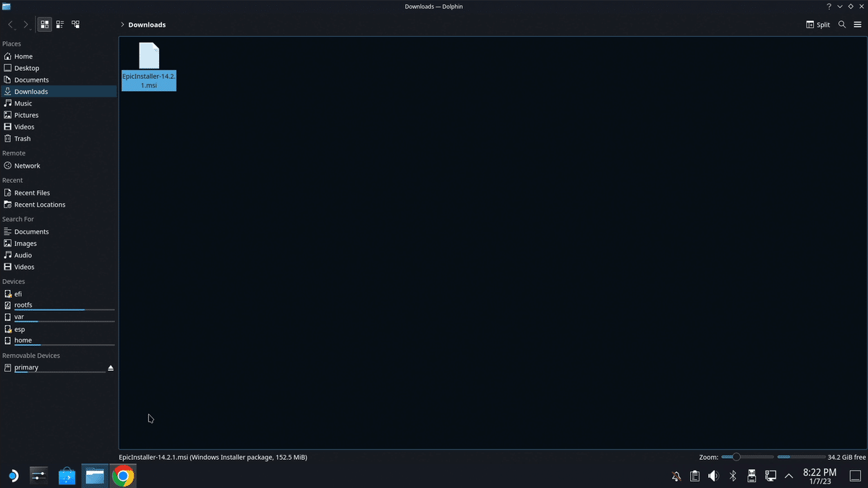Click the 34.2 GiB free text

point(847,457)
